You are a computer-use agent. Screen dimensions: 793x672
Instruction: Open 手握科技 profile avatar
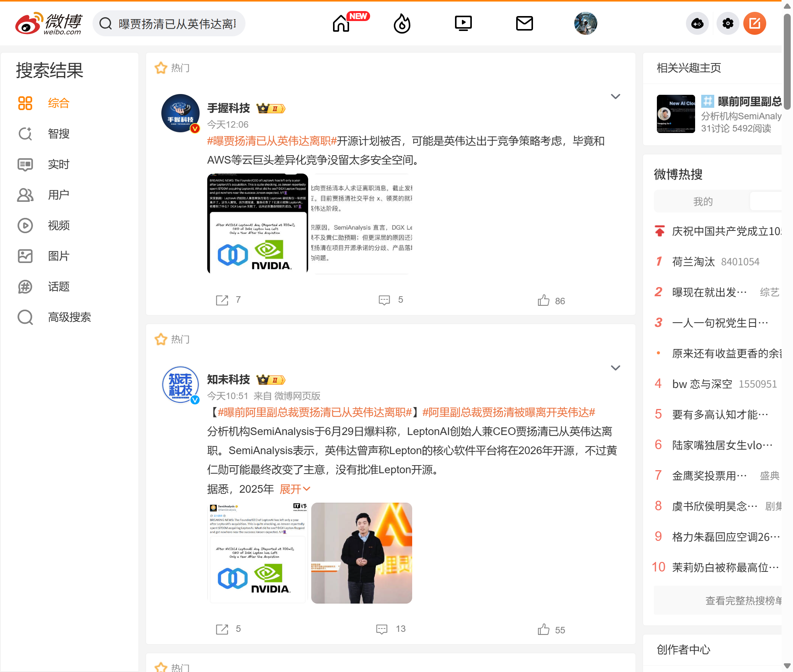coord(180,113)
